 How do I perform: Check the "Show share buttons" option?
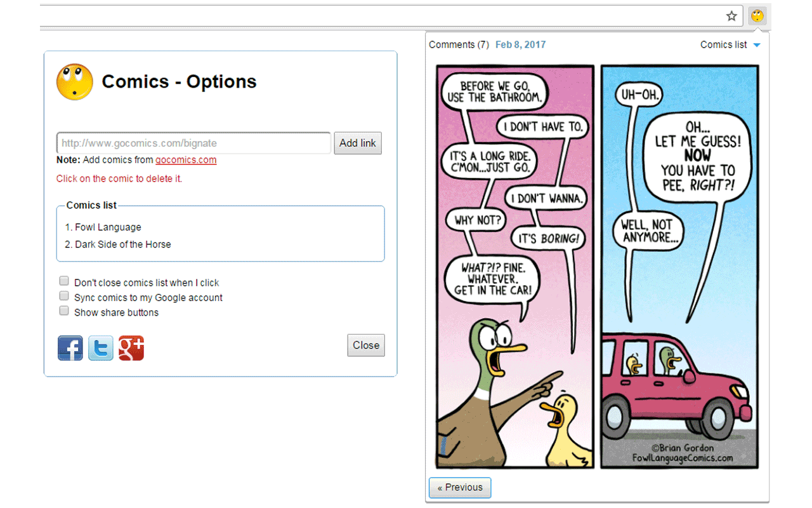(x=64, y=311)
